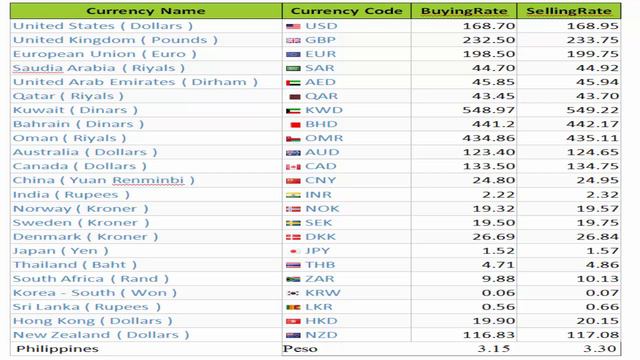
Task: Open Hong Kong ( Dollars ) link
Action: (x=93, y=321)
